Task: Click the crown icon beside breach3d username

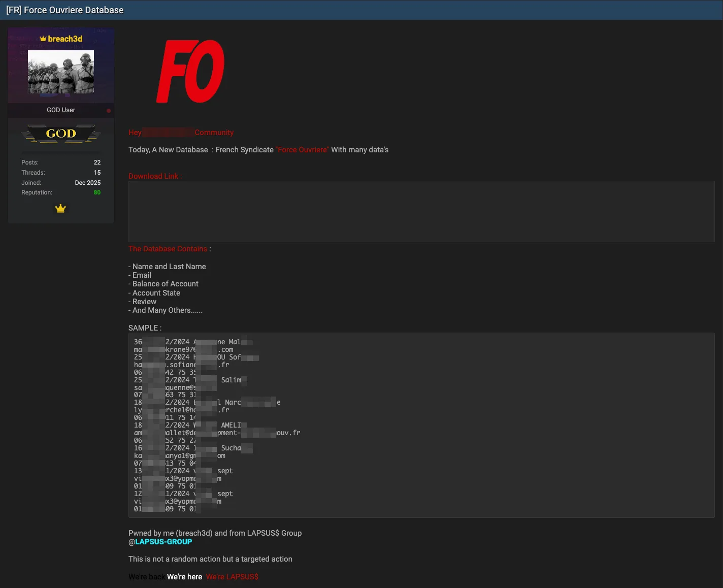Action: coord(43,38)
